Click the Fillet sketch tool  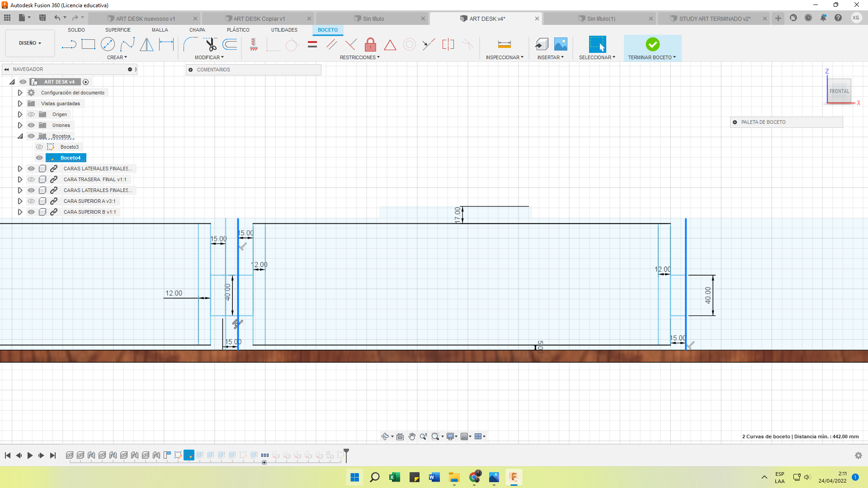(x=190, y=44)
